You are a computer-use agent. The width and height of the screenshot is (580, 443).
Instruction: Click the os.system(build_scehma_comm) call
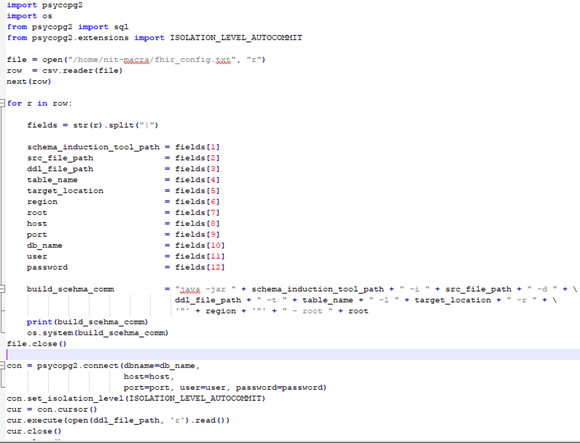[97, 333]
